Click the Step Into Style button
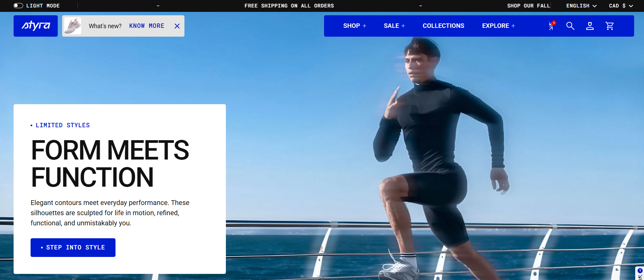 [x=73, y=247]
